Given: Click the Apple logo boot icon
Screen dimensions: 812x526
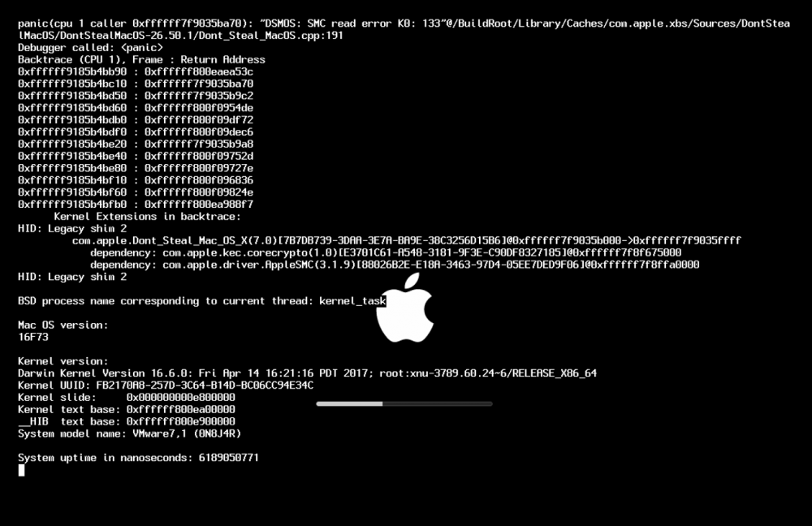Looking at the screenshot, I should (x=404, y=308).
